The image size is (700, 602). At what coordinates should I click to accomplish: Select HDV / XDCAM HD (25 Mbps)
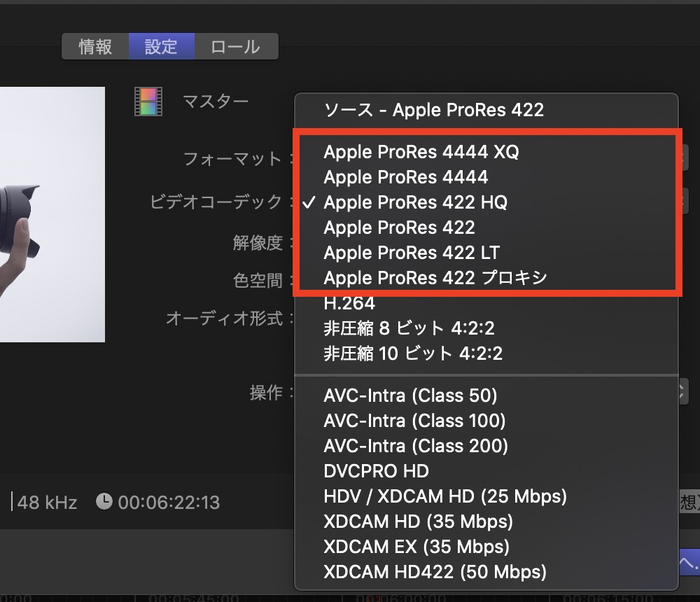pyautogui.click(x=486, y=496)
